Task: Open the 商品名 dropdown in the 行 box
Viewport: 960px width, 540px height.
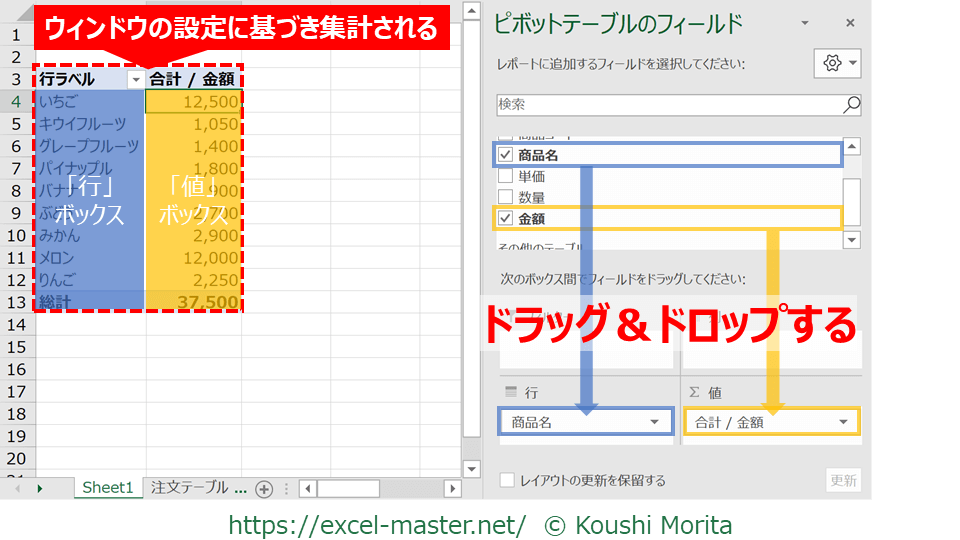Action: point(655,423)
